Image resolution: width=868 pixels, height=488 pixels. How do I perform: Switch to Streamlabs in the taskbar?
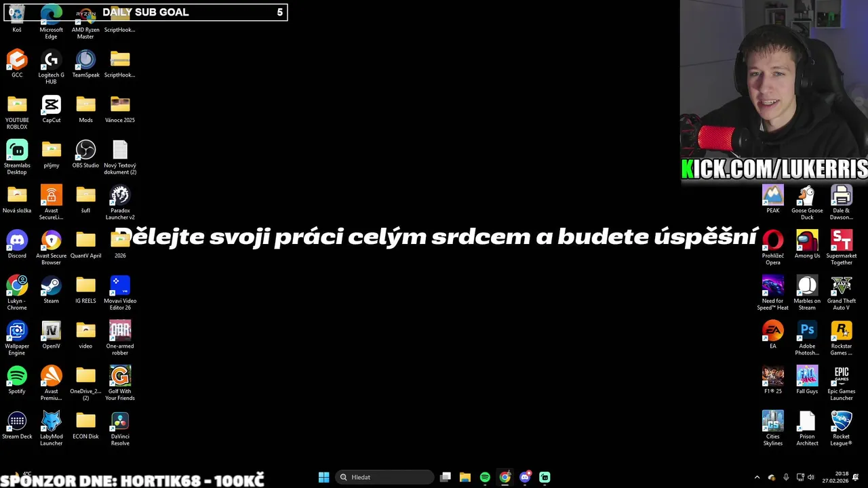pyautogui.click(x=545, y=477)
